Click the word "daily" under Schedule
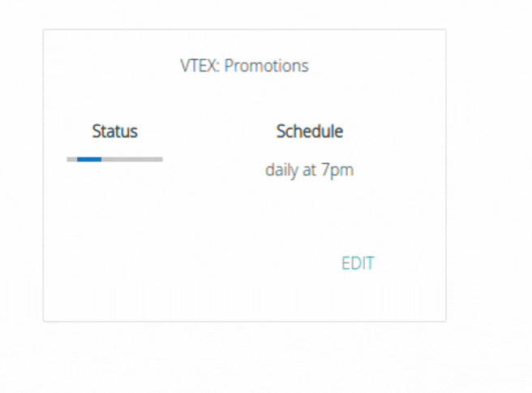 (281, 171)
